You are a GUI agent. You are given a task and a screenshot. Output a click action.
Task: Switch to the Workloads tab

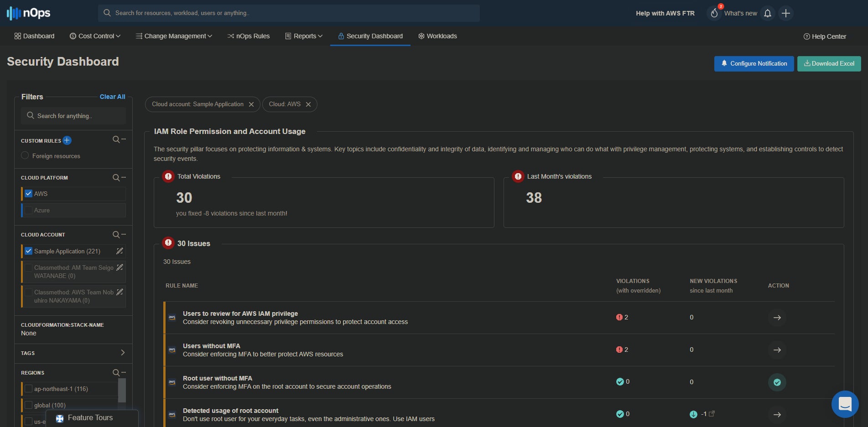click(437, 36)
